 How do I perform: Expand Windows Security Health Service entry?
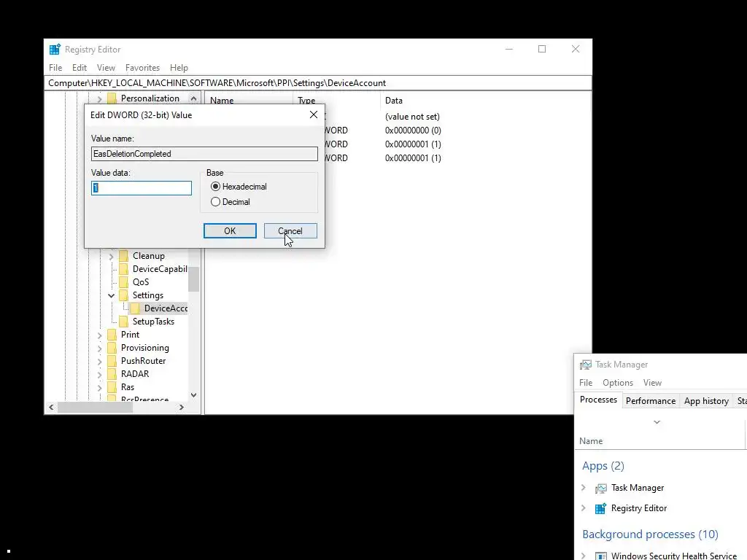(584, 556)
